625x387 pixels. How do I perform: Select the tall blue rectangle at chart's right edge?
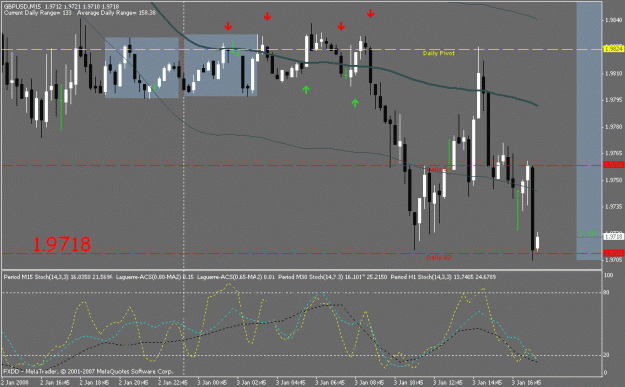point(589,131)
